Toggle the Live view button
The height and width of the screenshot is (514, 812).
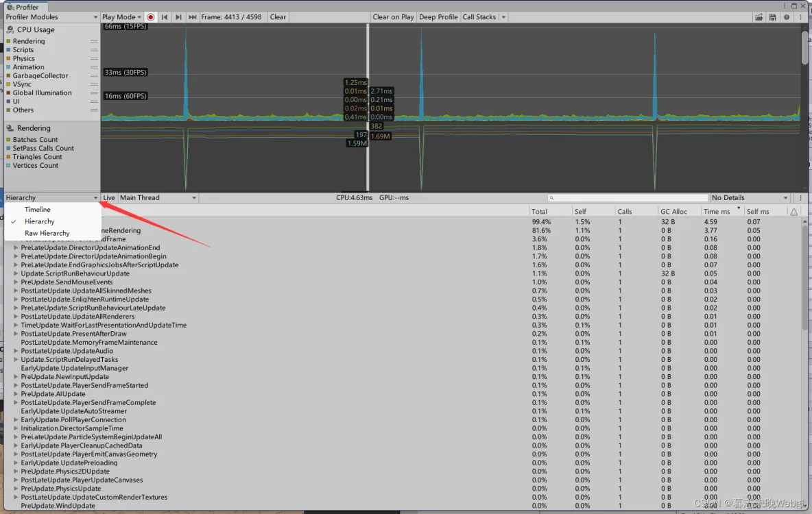click(109, 198)
